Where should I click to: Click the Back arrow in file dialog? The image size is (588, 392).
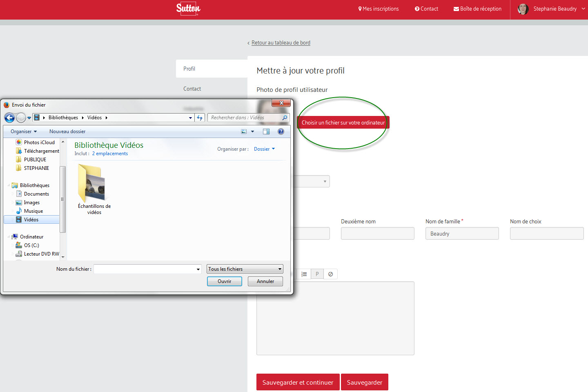click(9, 118)
